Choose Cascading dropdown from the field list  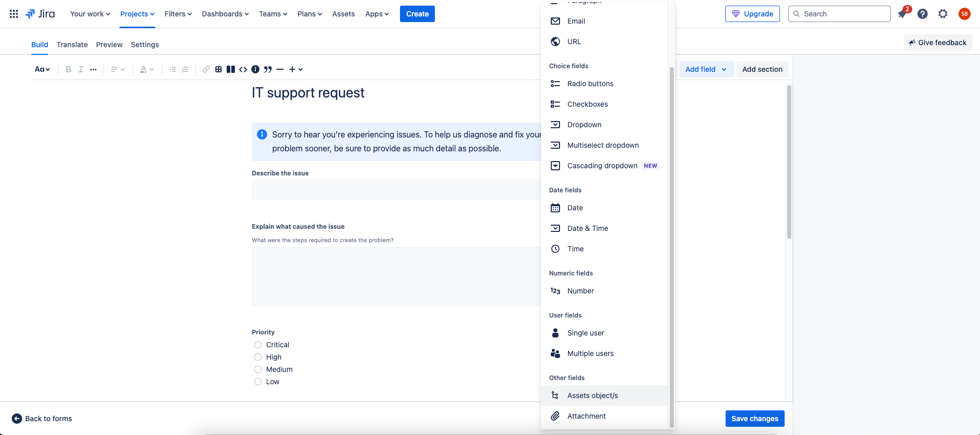tap(602, 166)
